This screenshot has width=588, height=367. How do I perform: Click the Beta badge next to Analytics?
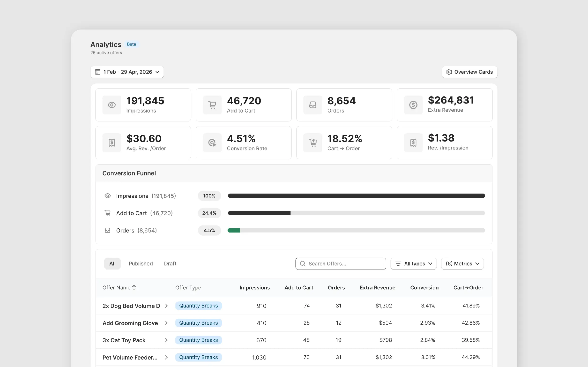tap(132, 44)
